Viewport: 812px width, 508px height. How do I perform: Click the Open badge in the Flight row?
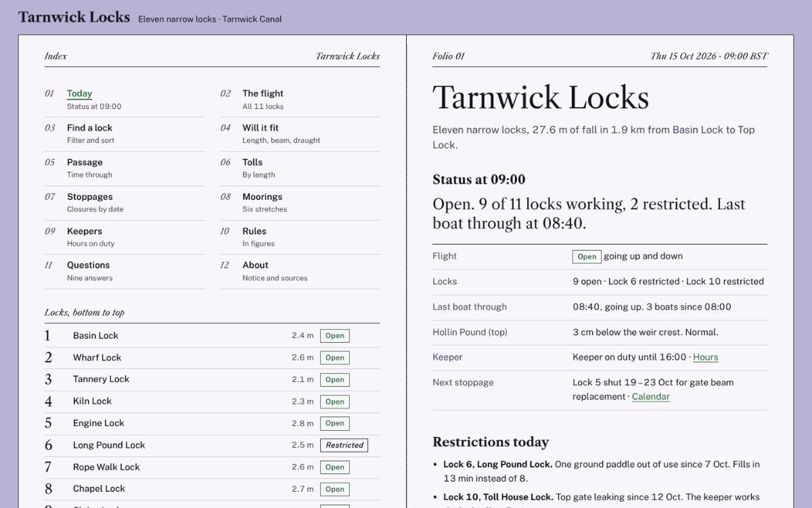[x=587, y=257]
